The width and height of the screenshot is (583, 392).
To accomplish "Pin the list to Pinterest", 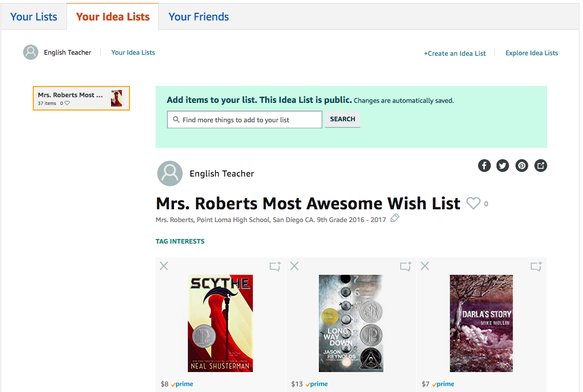I will (x=522, y=165).
